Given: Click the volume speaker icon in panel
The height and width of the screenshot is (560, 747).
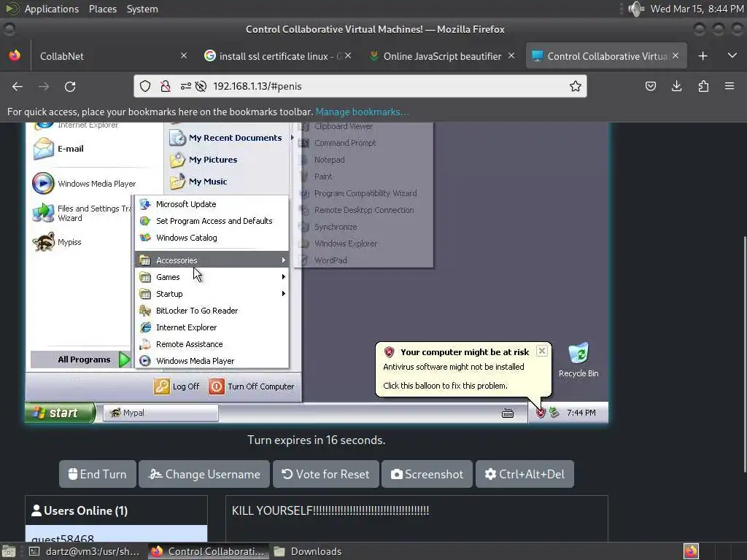Looking at the screenshot, I should coord(636,9).
